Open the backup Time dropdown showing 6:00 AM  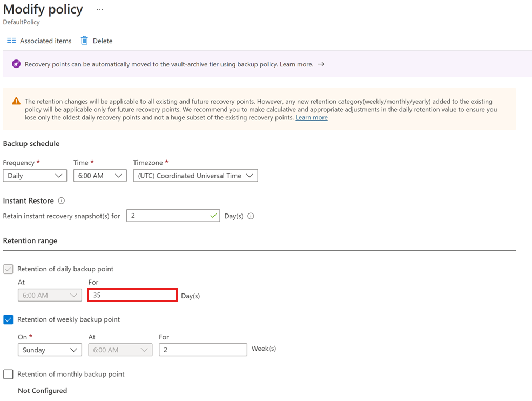[x=100, y=175]
